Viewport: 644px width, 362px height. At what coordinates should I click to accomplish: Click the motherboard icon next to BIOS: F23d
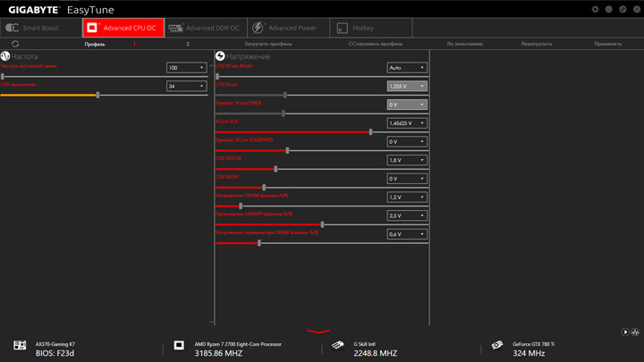pyautogui.click(x=20, y=345)
